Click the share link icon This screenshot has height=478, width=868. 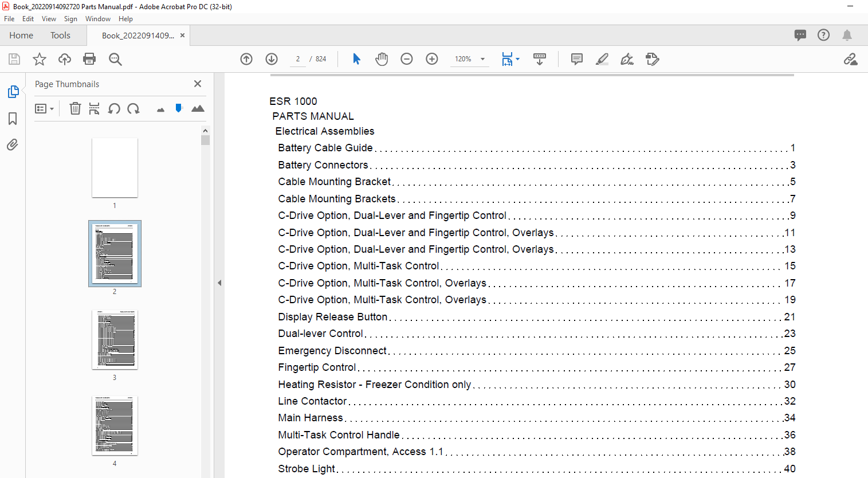coord(850,59)
